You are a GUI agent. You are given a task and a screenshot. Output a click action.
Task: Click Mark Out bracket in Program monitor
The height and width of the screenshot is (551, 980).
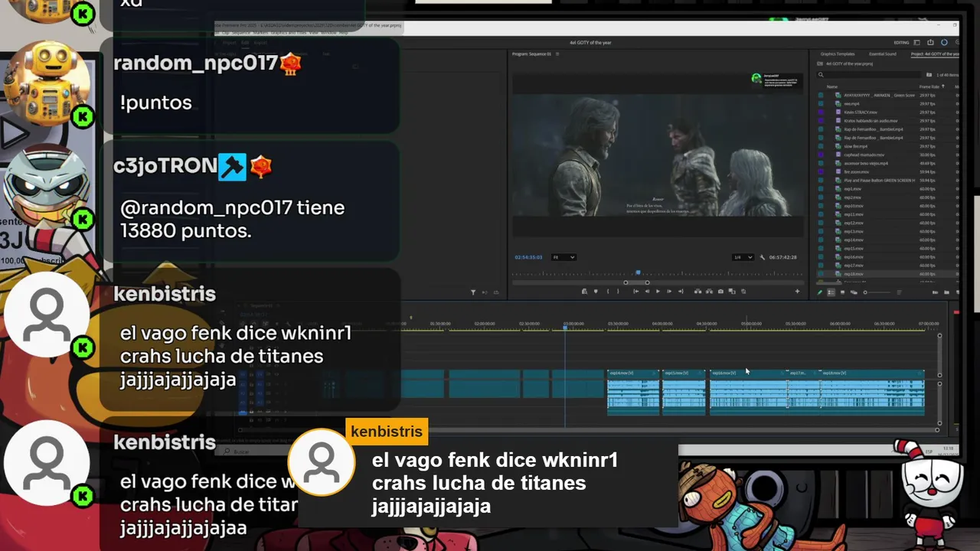(x=618, y=291)
